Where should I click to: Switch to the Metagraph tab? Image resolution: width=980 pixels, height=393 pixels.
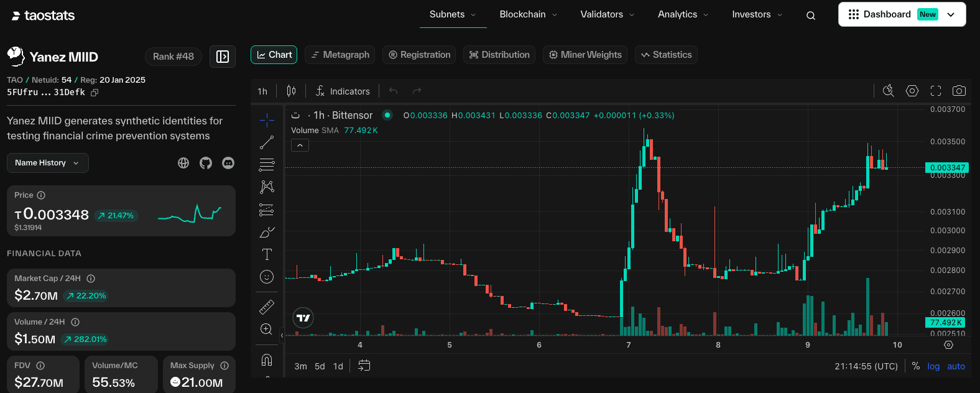(340, 55)
